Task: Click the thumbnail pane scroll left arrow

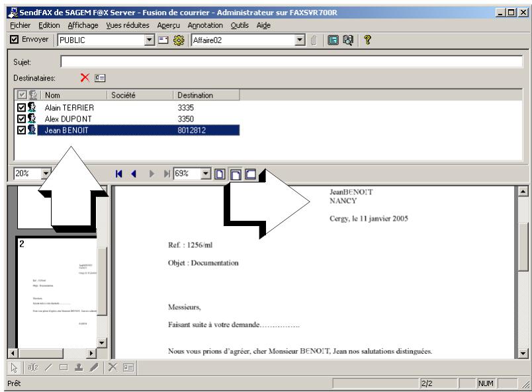Action: (13, 353)
